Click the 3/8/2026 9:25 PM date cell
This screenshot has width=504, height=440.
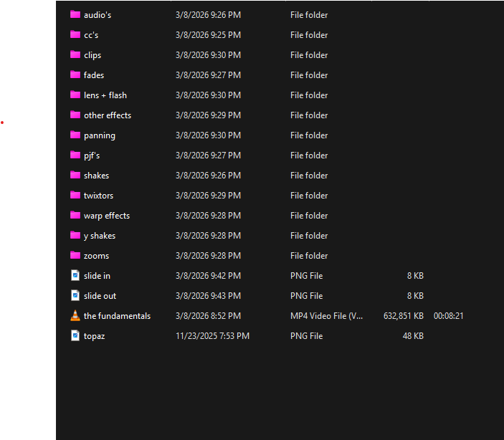(209, 35)
